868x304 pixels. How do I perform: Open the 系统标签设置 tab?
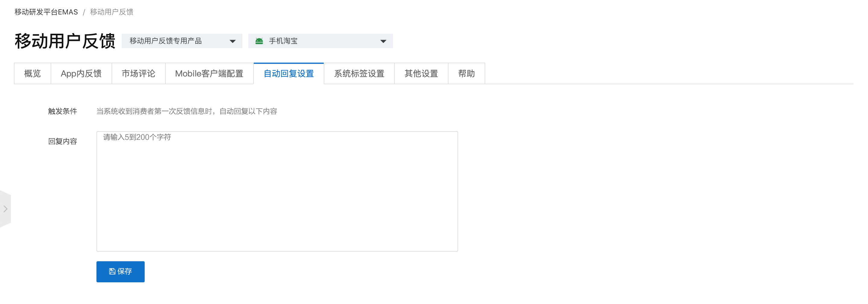tap(359, 73)
